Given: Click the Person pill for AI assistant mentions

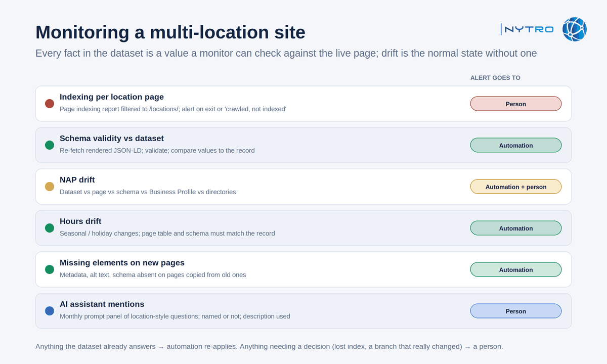Looking at the screenshot, I should (516, 311).
